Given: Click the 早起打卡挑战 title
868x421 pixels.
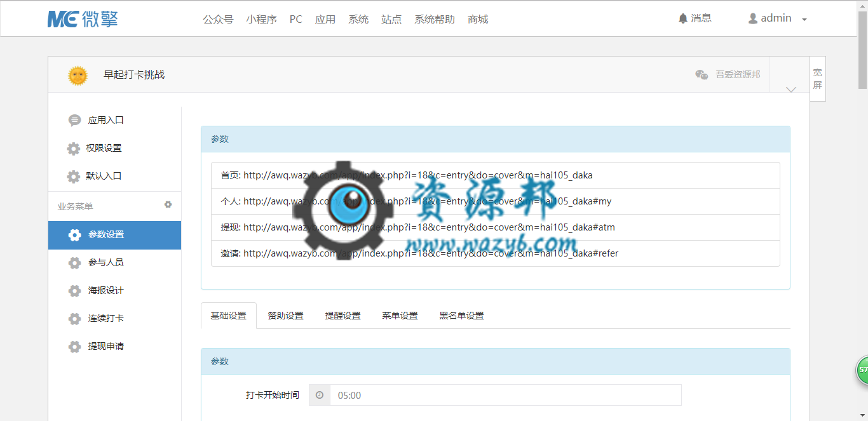Looking at the screenshot, I should tap(134, 75).
